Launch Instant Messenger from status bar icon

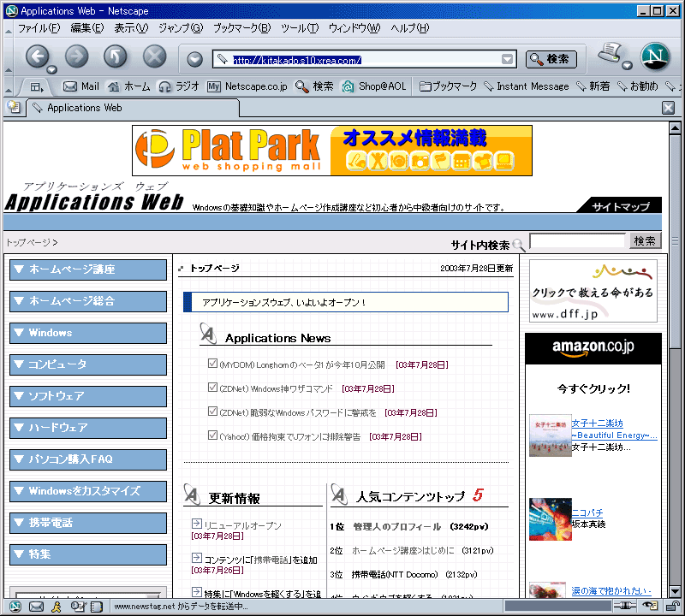tap(56, 606)
